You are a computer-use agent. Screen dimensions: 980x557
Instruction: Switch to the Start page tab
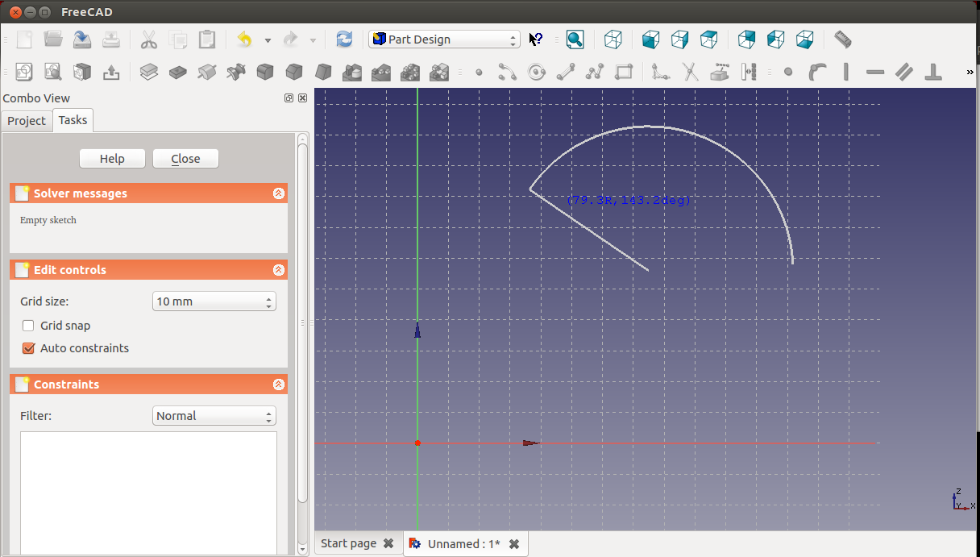click(x=348, y=543)
